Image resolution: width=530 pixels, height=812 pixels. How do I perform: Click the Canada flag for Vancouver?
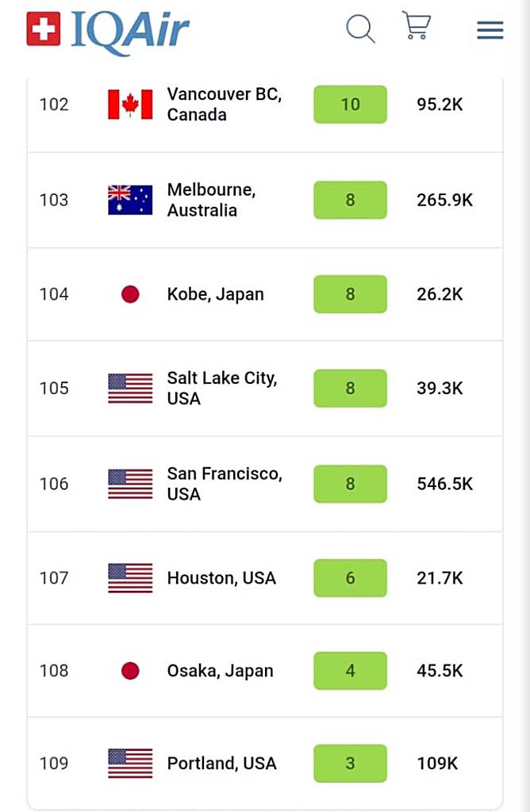[130, 105]
